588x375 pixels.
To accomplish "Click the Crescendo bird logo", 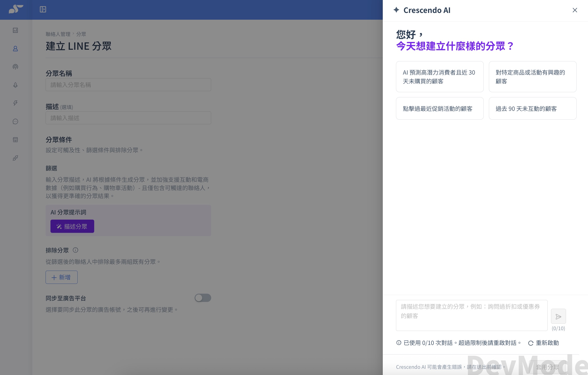I will 16,9.
